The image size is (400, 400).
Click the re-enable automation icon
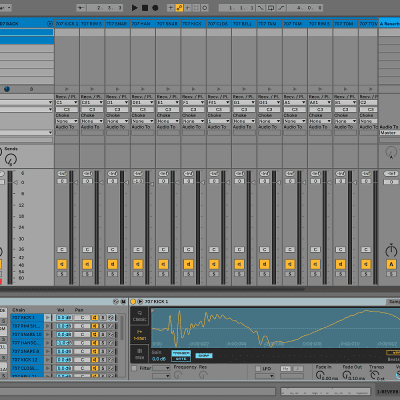(x=188, y=8)
